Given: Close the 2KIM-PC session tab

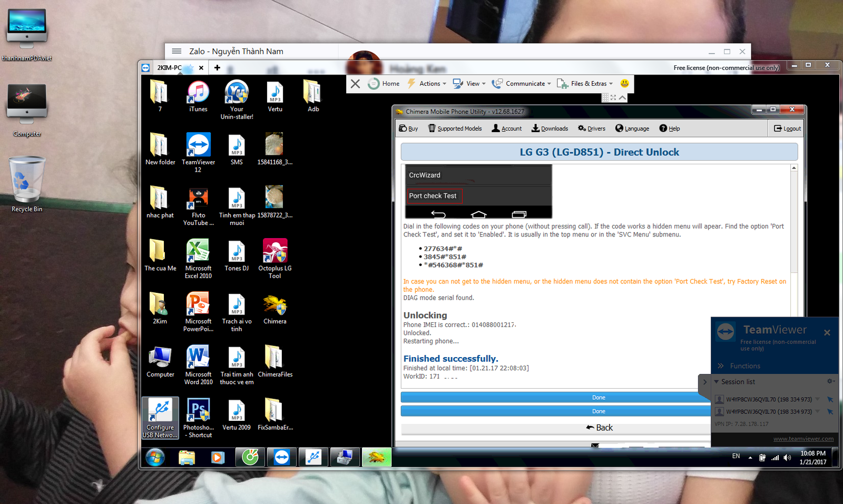Looking at the screenshot, I should [x=201, y=68].
